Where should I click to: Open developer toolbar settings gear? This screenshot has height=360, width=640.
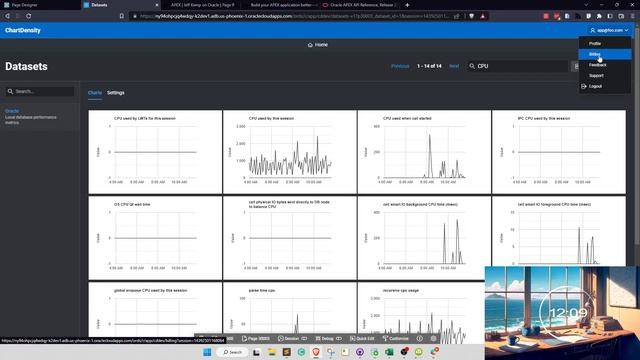point(433,338)
